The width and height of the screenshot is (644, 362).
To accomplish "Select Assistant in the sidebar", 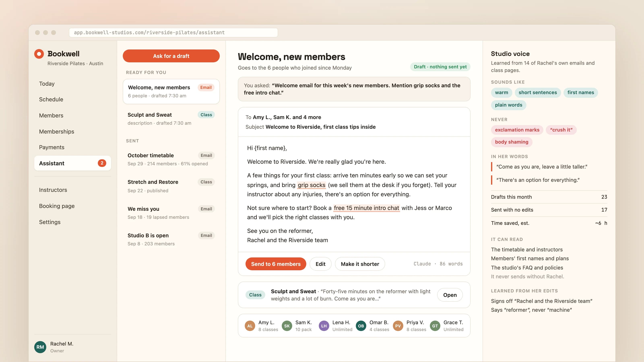I will click(x=72, y=163).
